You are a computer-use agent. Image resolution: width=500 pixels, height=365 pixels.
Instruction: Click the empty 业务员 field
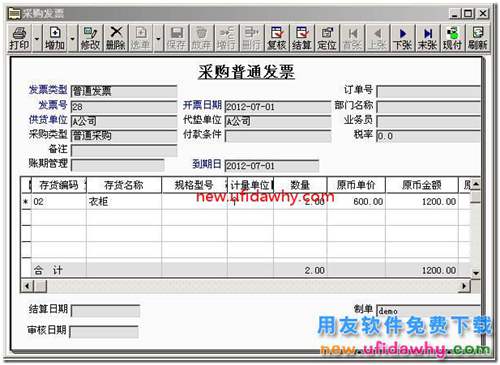(x=428, y=121)
